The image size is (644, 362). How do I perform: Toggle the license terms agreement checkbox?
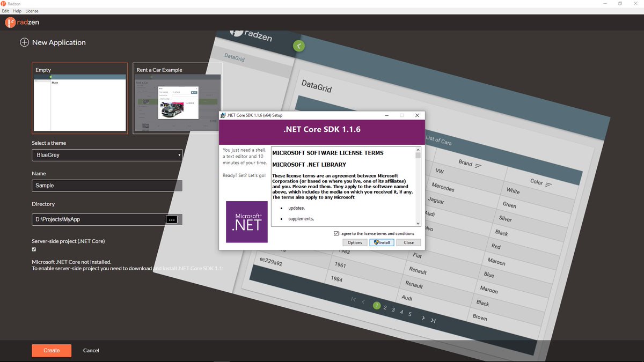[x=336, y=233]
